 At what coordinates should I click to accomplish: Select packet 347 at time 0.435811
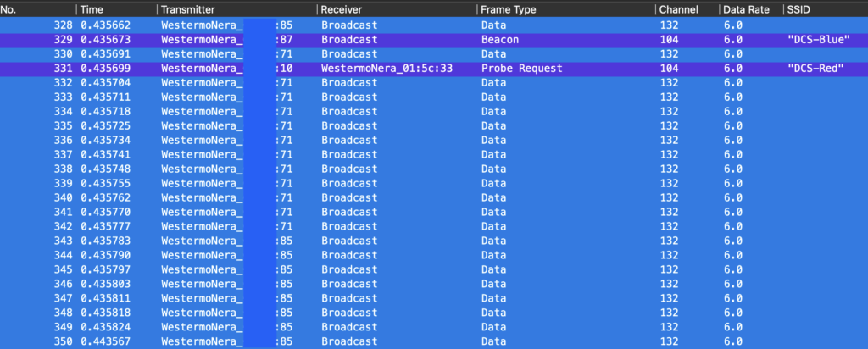click(106, 298)
